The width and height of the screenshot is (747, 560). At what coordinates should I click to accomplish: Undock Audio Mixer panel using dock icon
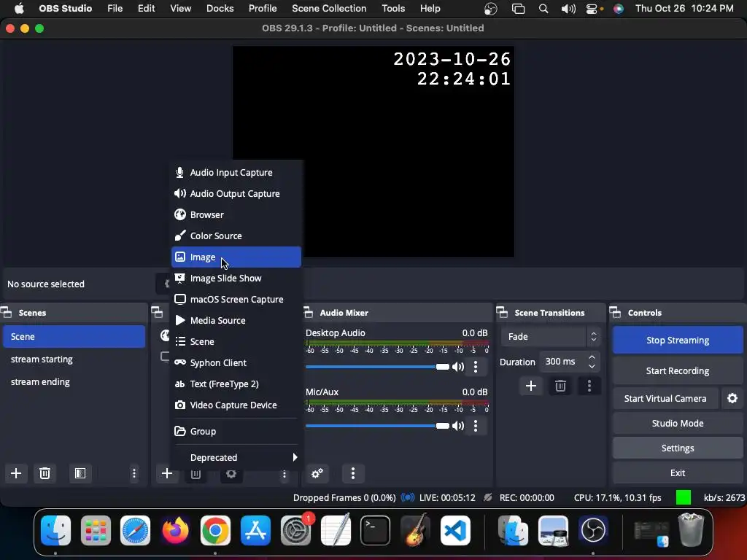click(309, 313)
